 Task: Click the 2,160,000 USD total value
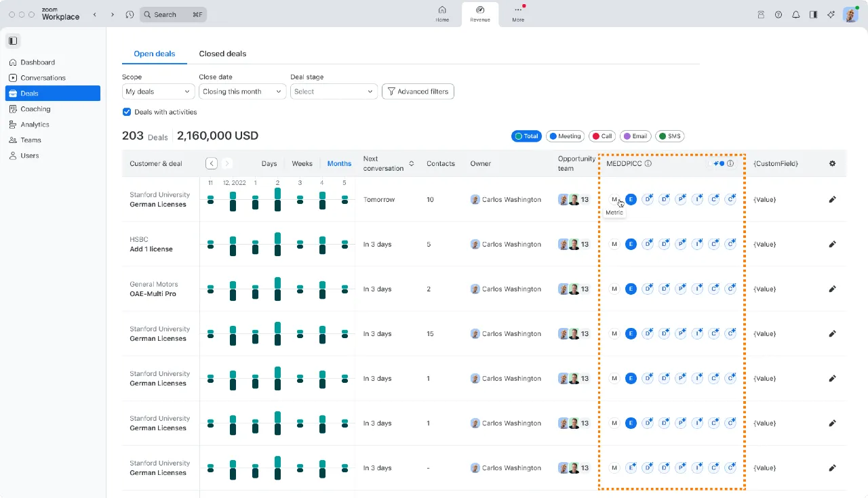218,136
